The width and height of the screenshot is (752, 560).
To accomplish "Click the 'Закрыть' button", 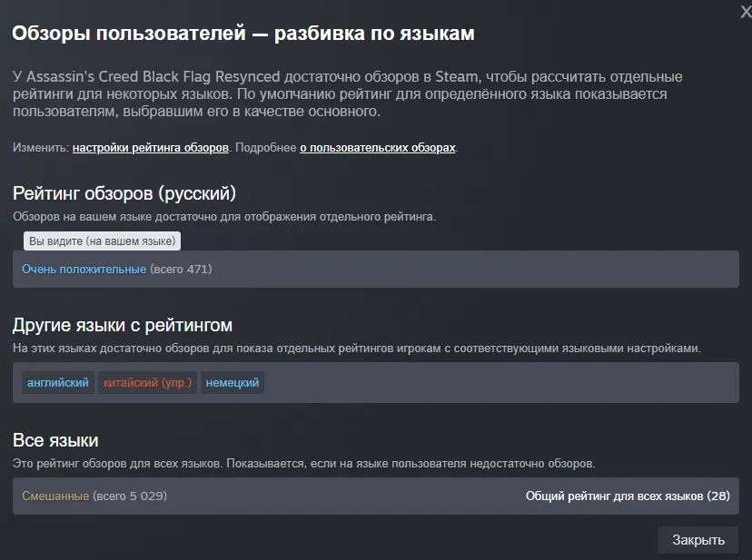I will tap(698, 540).
